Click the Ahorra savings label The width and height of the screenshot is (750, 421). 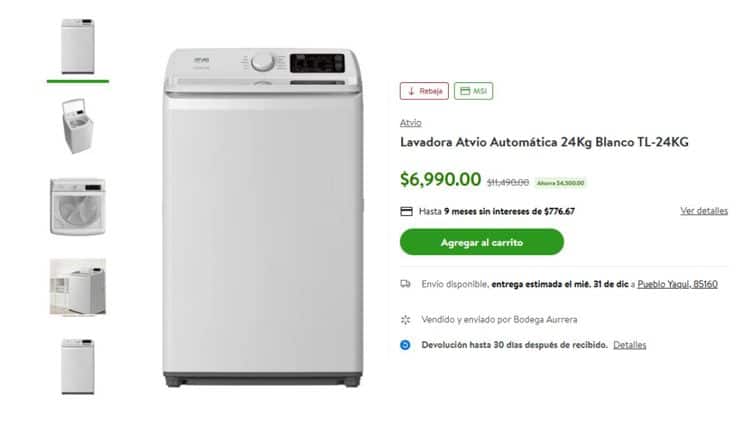pos(560,183)
